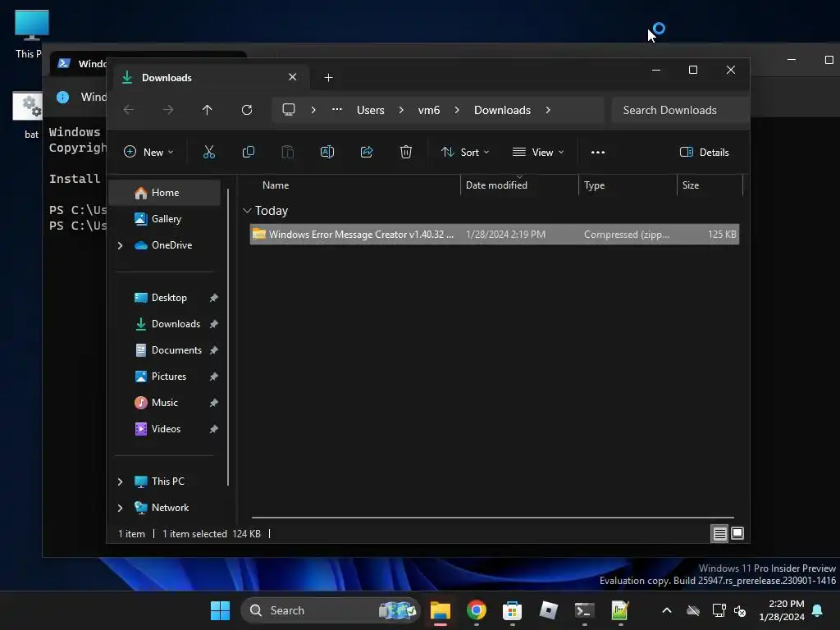The height and width of the screenshot is (630, 840).
Task: Expand the Network tree node
Action: pos(120,508)
